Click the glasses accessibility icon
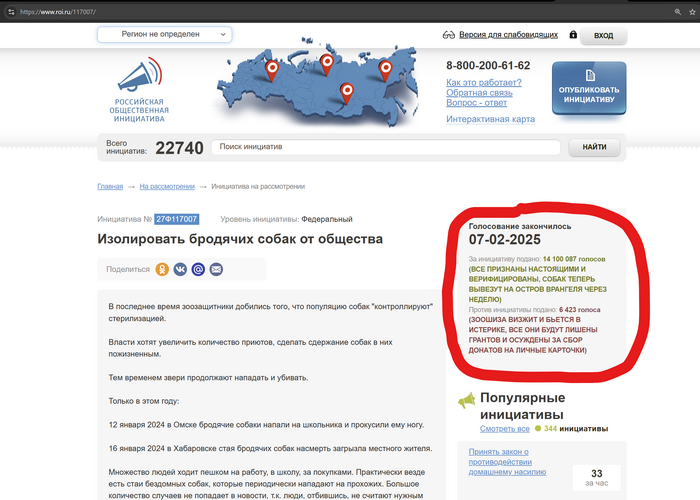Viewport: 700px width, 500px height. (x=450, y=35)
